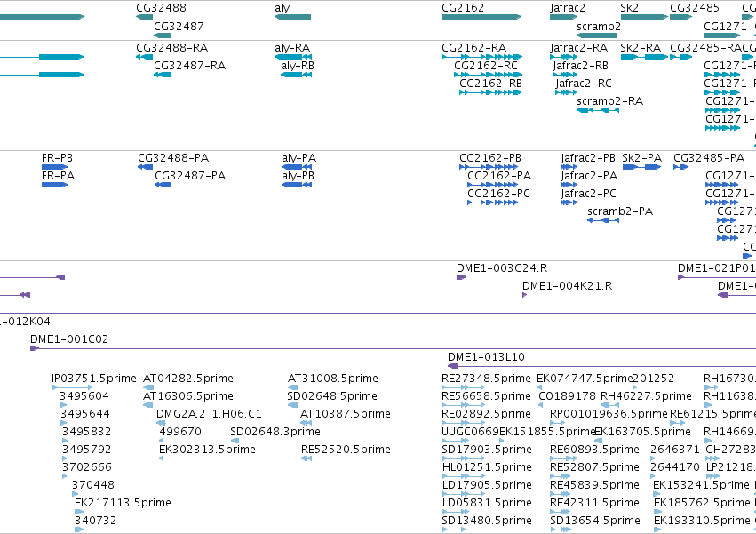Image resolution: width=756 pixels, height=534 pixels.
Task: Click the Jafrac2 gene label
Action: click(x=568, y=8)
